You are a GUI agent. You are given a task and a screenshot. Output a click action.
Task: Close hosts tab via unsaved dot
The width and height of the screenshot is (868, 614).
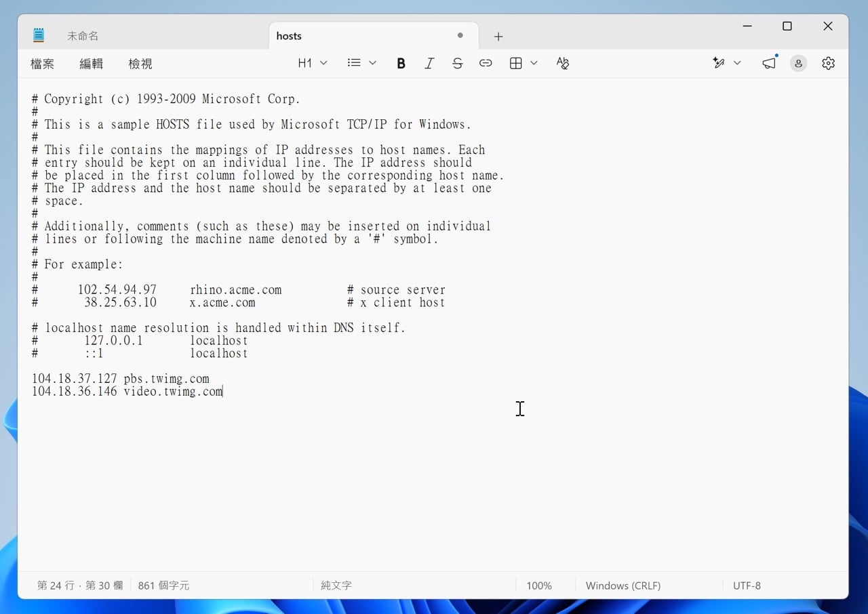pyautogui.click(x=460, y=35)
